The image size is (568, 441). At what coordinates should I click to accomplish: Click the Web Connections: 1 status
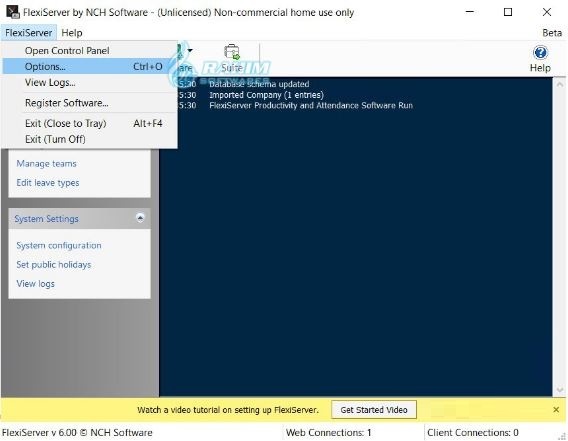coord(329,433)
